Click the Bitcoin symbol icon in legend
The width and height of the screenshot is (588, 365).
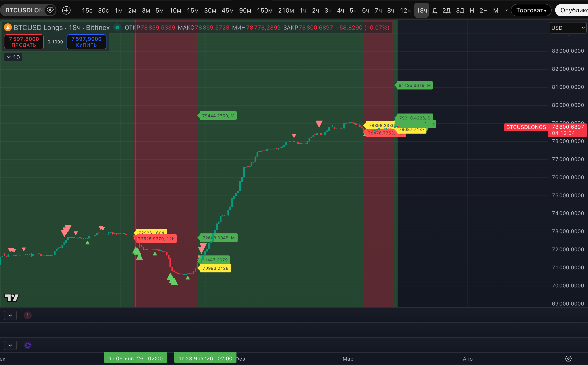click(x=8, y=28)
